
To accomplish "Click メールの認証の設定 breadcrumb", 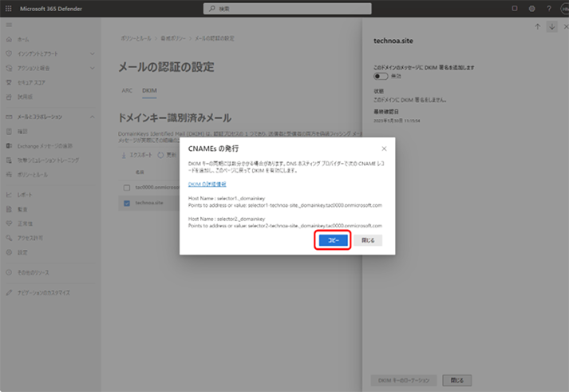I will pos(215,38).
